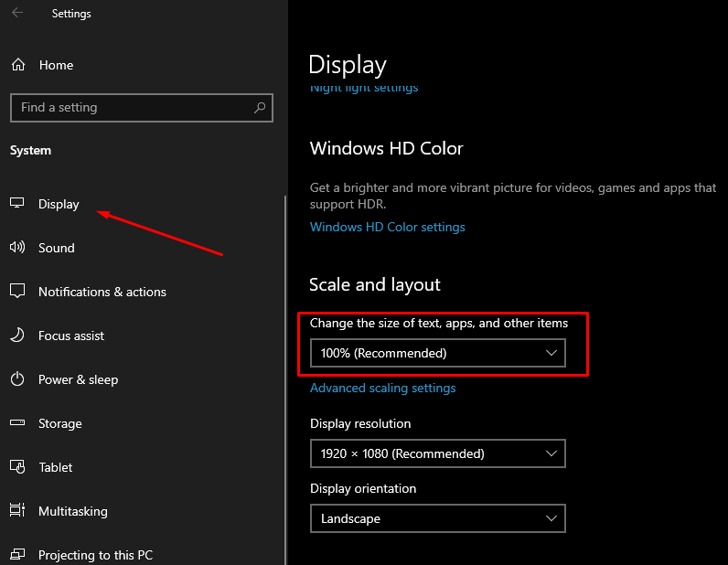Click the sidebar vertical scrollbar
Screen dimensions: 728x565
[x=285, y=379]
